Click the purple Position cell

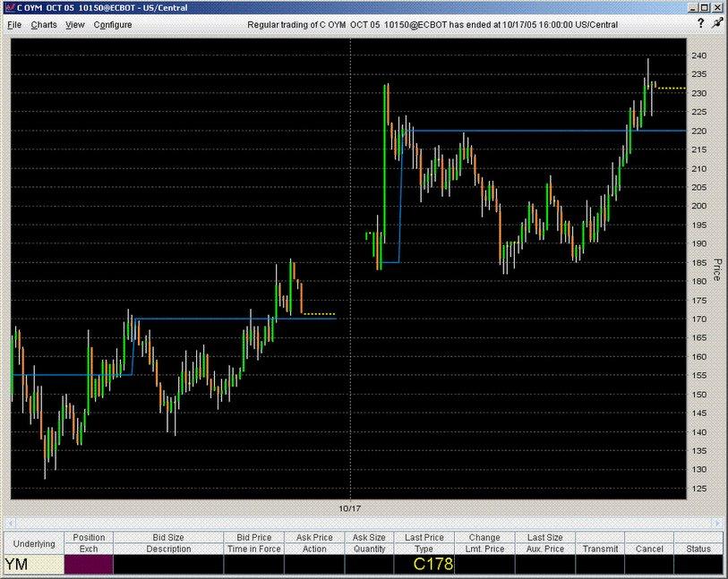coord(89,565)
